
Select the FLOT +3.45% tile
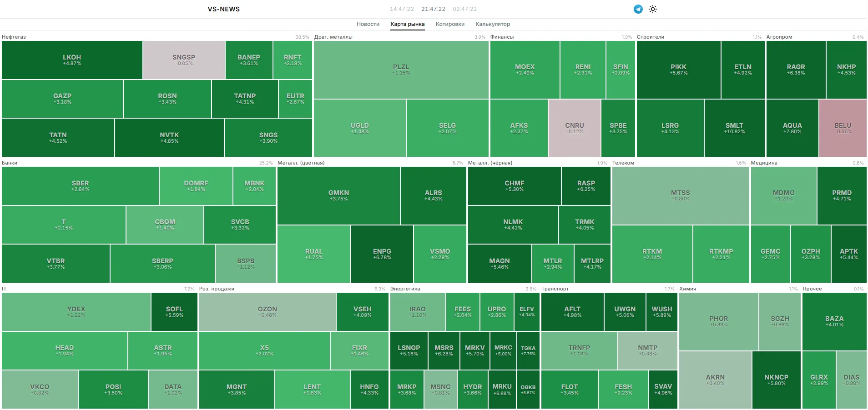pos(570,390)
